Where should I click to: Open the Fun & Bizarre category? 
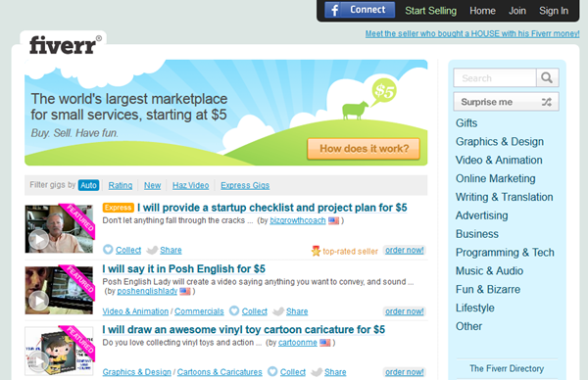488,289
